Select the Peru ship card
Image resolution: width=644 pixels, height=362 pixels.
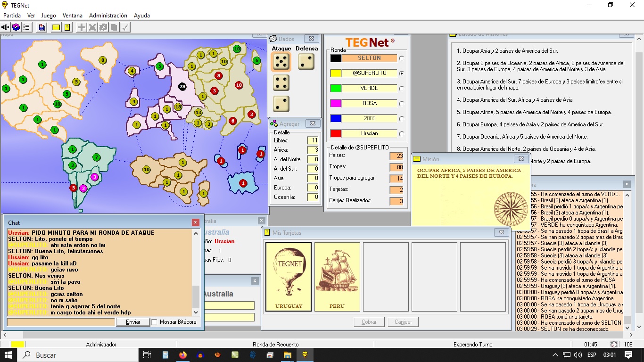pos(337,277)
